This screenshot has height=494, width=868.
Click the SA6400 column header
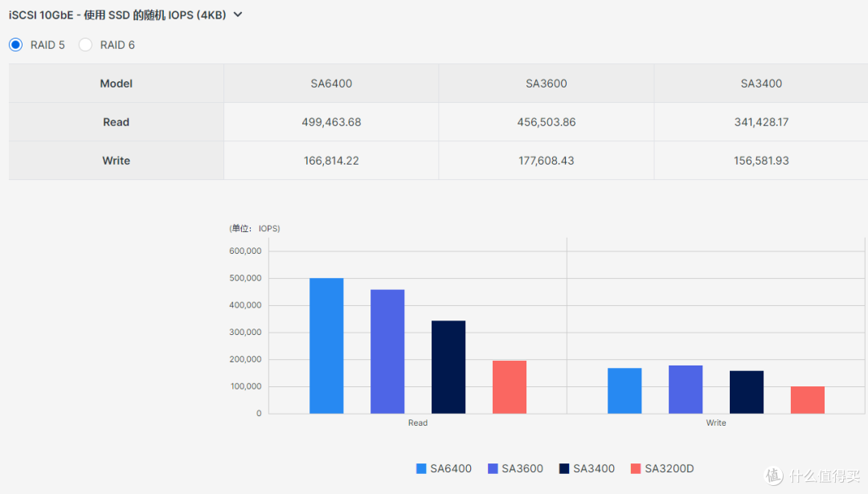[x=331, y=84]
